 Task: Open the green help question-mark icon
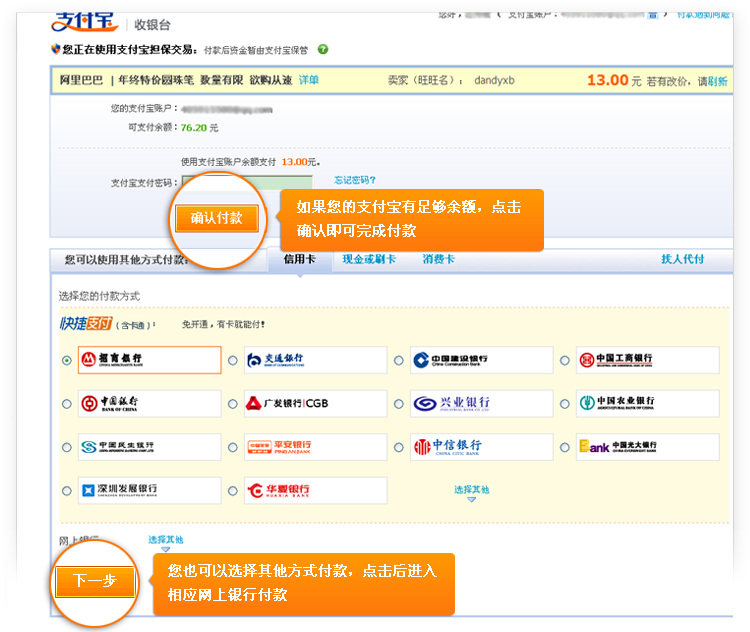click(323, 49)
